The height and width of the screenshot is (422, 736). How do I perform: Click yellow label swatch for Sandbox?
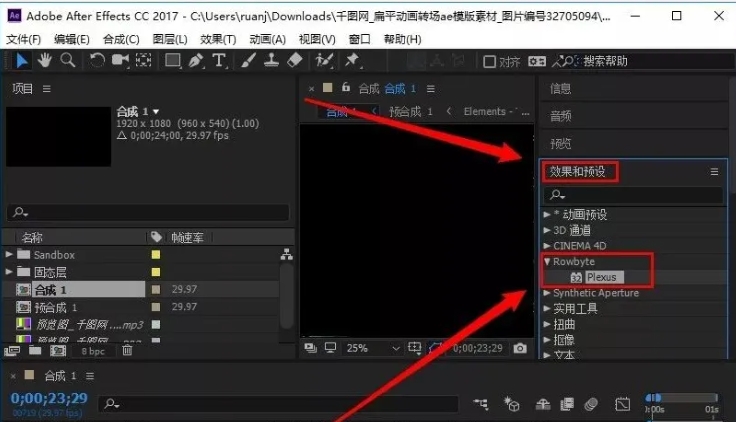156,254
